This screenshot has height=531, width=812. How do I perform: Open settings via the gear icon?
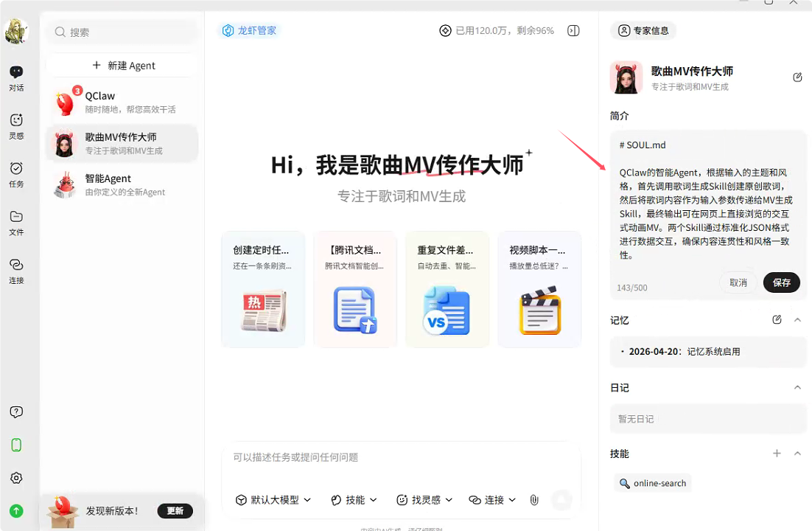(x=16, y=478)
